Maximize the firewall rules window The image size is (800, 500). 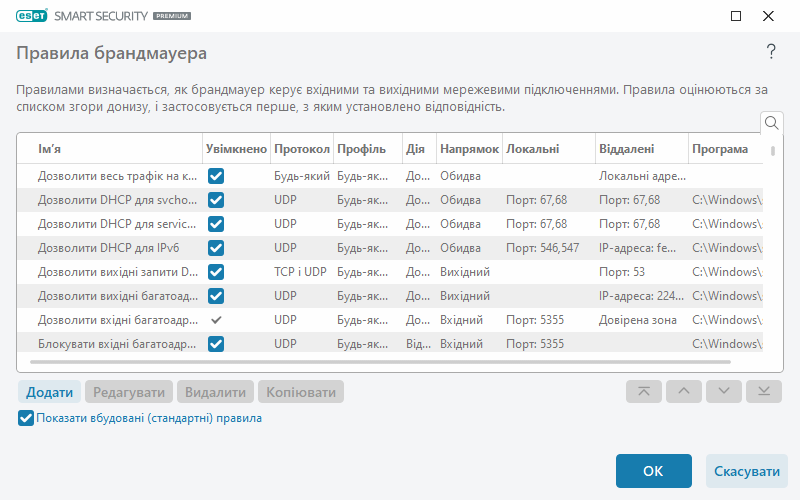[736, 16]
